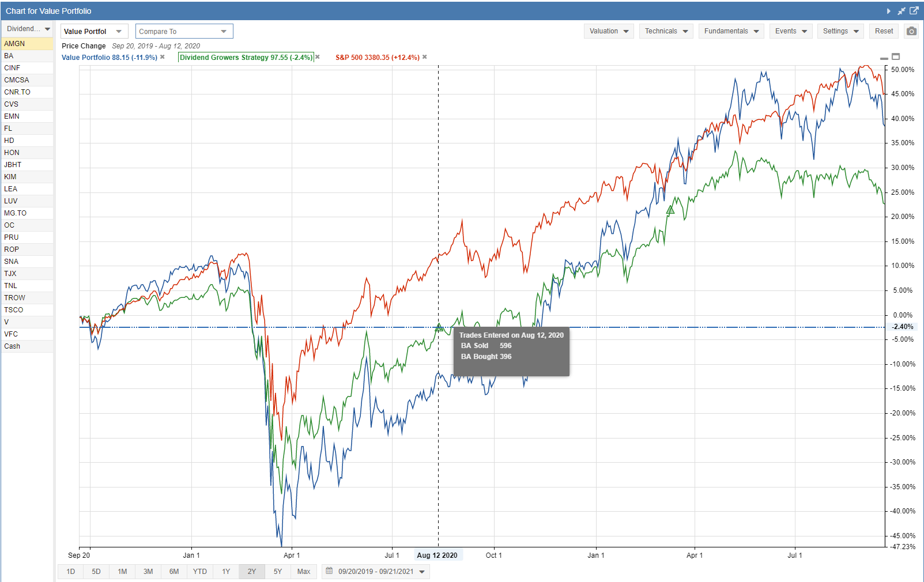Remove the Value Portfolio series from the chart
Image resolution: width=924 pixels, height=582 pixels.
163,57
